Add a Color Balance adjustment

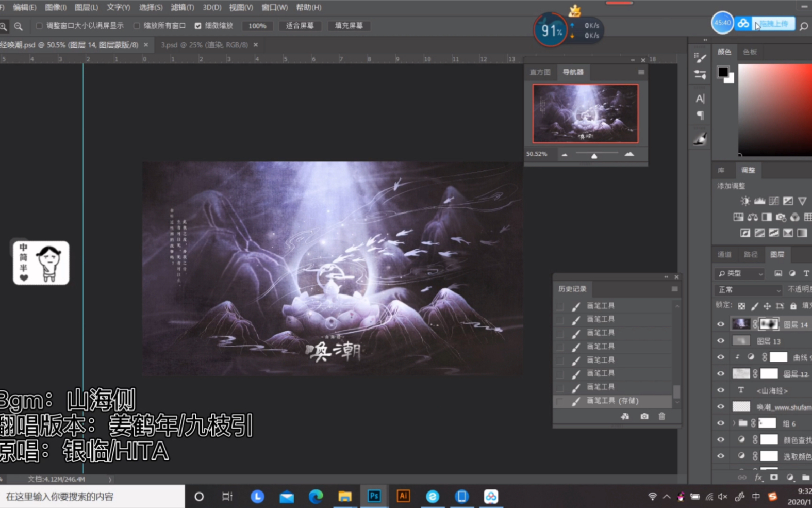pyautogui.click(x=753, y=217)
